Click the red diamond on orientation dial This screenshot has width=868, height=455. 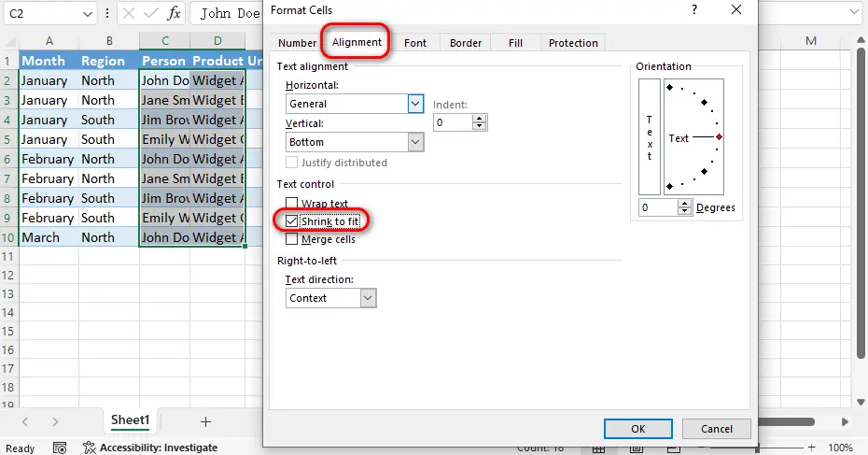click(719, 137)
